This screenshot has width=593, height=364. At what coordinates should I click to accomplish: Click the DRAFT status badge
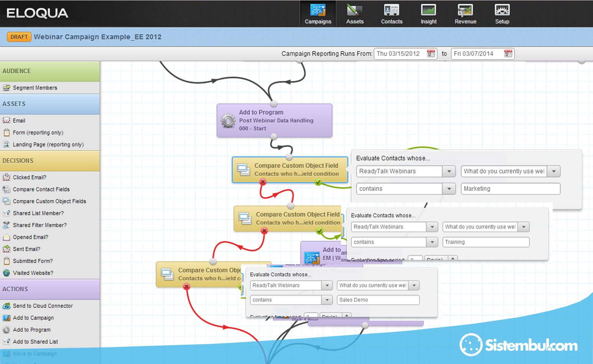tap(19, 37)
